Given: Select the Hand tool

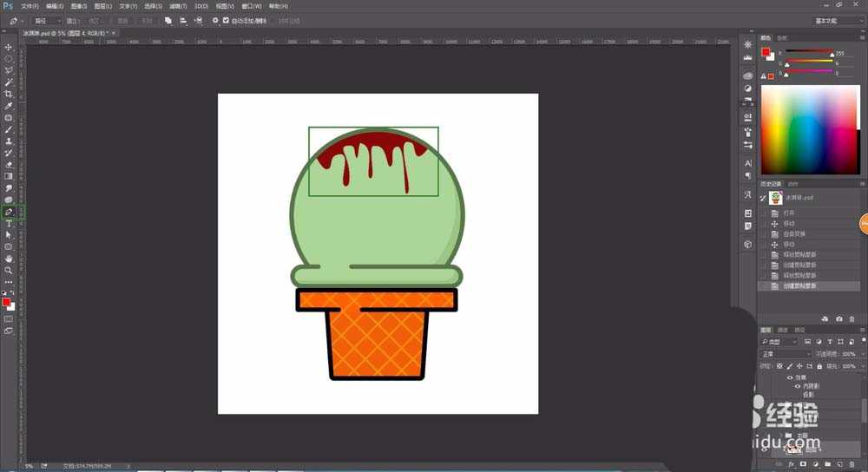Looking at the screenshot, I should (9, 259).
